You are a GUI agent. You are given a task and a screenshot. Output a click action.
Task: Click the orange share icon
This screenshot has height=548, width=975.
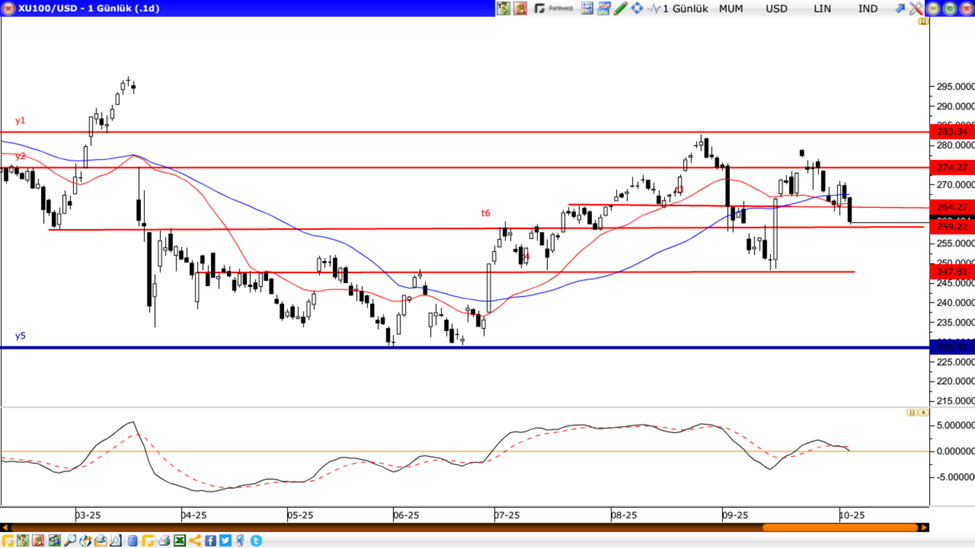tap(195, 541)
